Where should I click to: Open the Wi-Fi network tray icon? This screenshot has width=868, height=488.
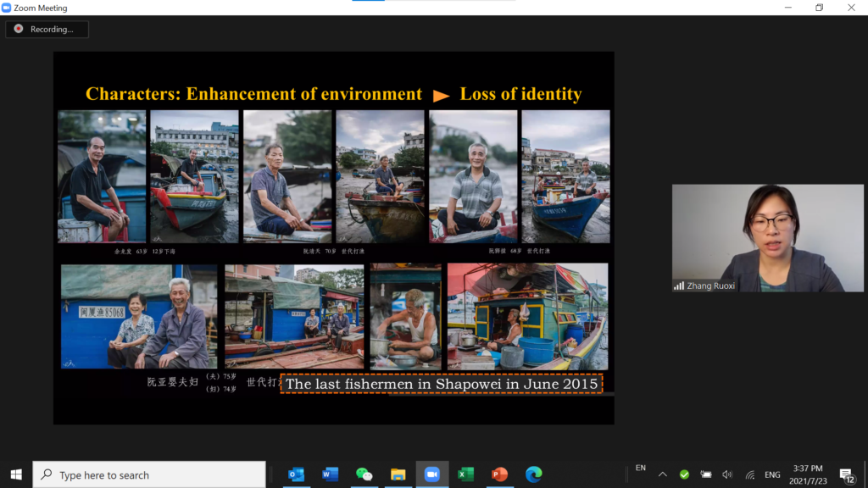click(749, 474)
